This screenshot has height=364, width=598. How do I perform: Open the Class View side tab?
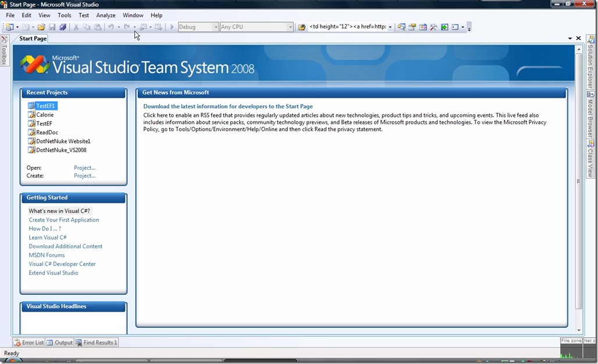coord(590,159)
